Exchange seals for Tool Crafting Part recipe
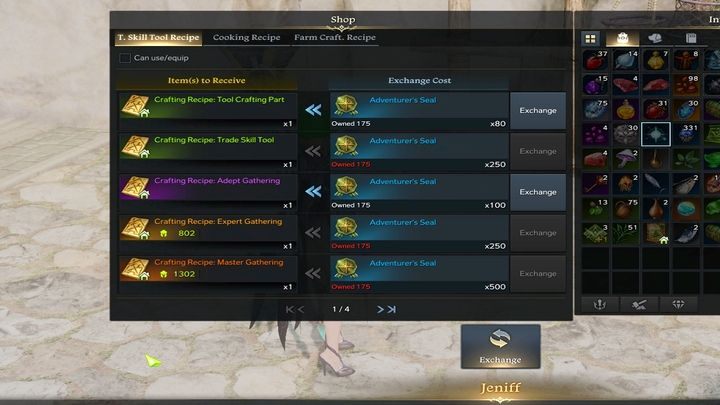The image size is (720, 405). [538, 111]
